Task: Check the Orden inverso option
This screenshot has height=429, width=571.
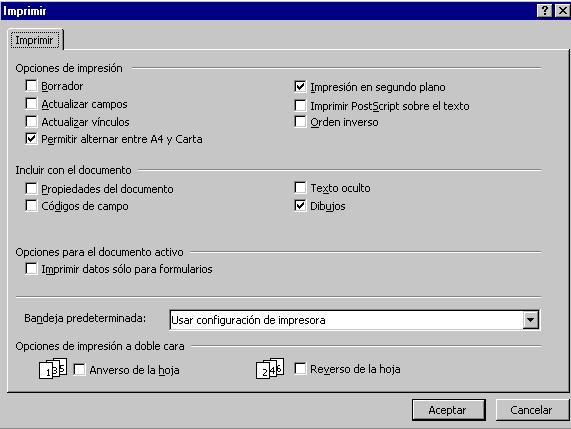Action: pos(300,122)
